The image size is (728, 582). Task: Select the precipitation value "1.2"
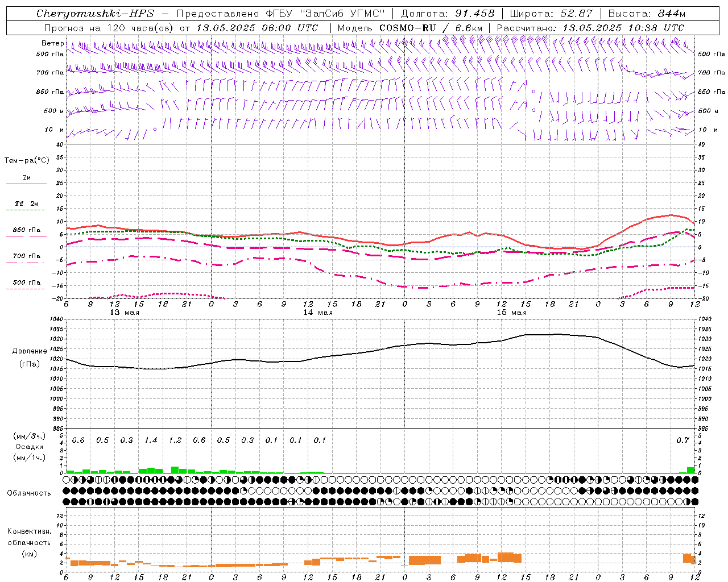click(x=175, y=440)
